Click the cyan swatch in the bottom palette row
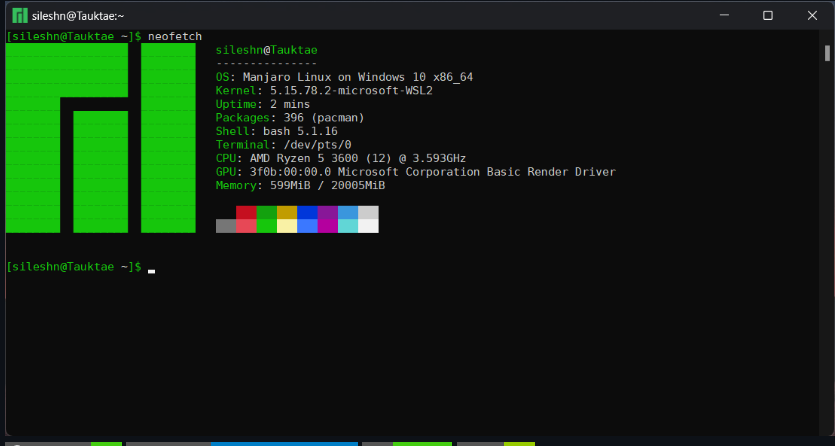 [348, 226]
